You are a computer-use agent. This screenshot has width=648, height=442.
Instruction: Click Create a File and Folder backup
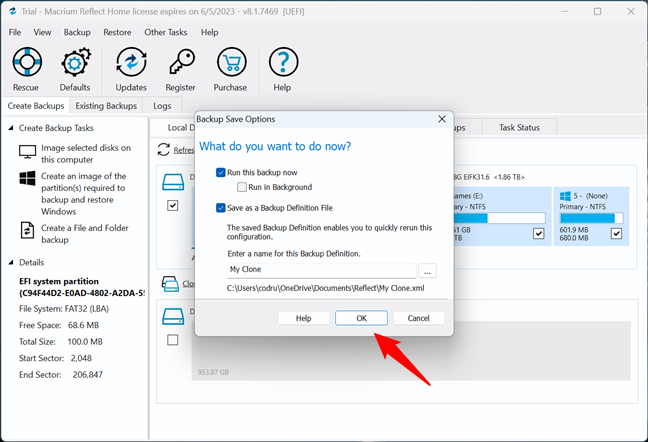[x=85, y=234]
